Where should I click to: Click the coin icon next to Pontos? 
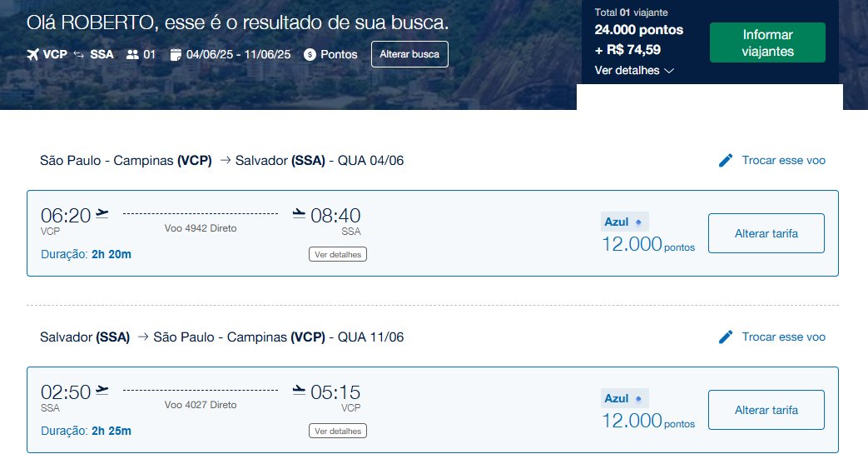pyautogui.click(x=310, y=54)
